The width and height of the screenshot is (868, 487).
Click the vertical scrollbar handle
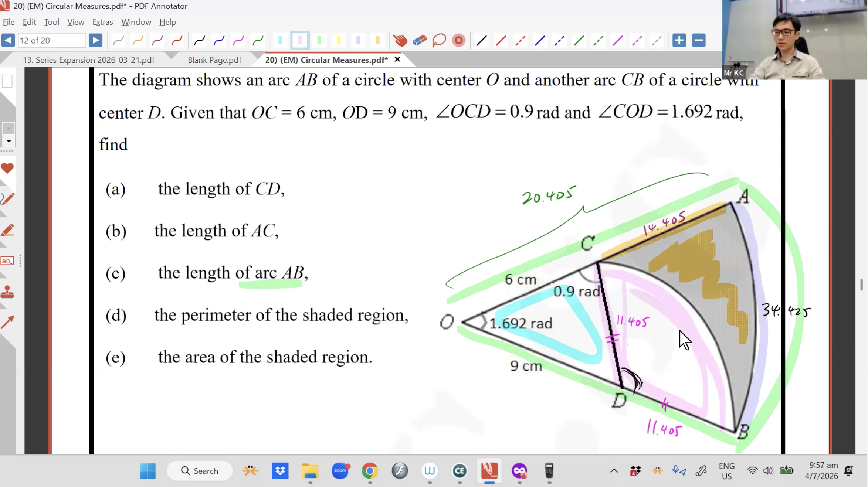[x=861, y=285]
